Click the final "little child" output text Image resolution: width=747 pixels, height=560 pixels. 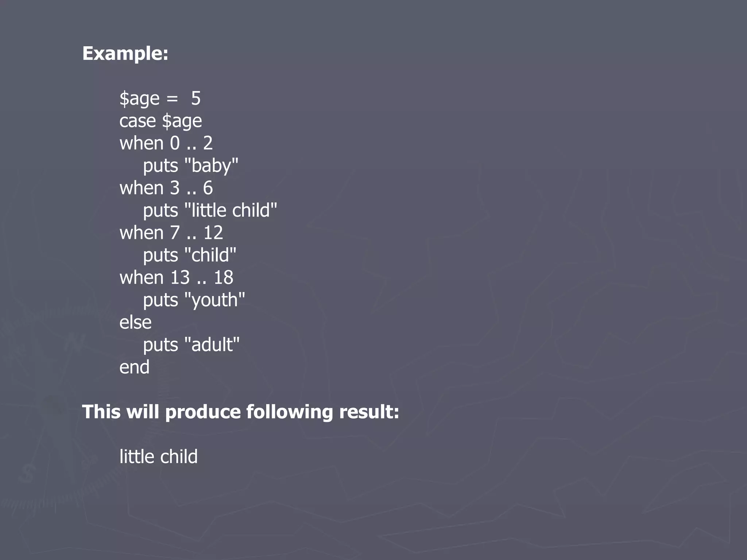pyautogui.click(x=158, y=457)
